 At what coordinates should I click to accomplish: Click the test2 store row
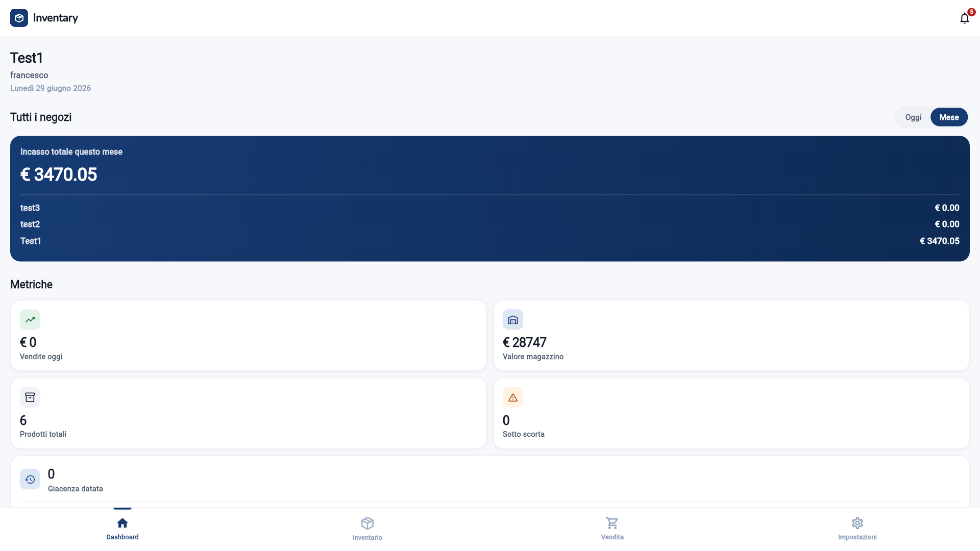(x=490, y=224)
